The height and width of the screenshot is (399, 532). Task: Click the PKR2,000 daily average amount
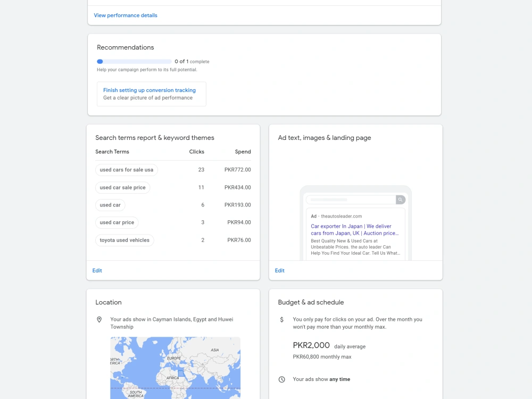[311, 345]
